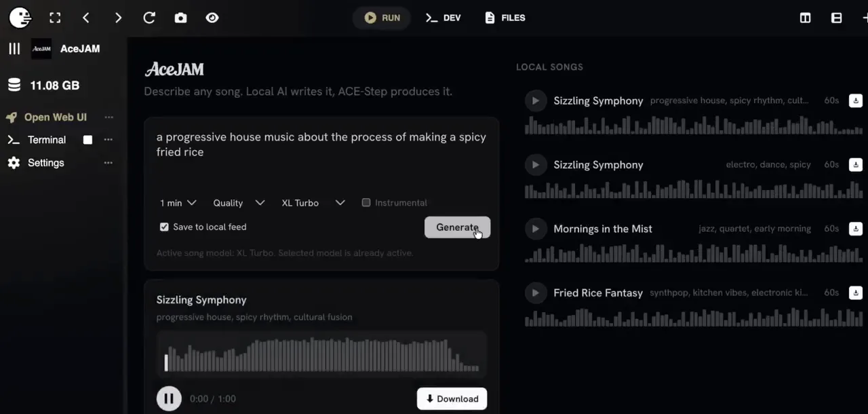868x414 pixels.
Task: Play the Mornings in the Mist track
Action: click(535, 229)
